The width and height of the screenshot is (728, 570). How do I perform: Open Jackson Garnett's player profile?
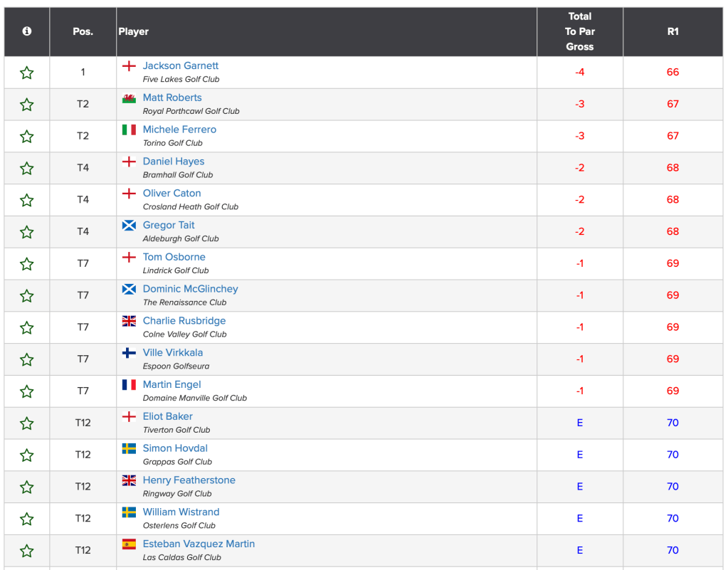[x=181, y=65]
